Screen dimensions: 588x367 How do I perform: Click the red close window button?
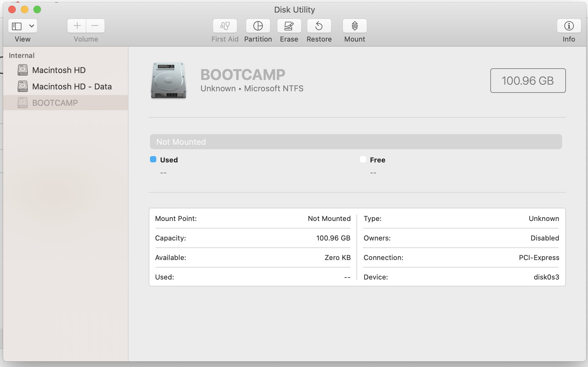click(x=12, y=9)
